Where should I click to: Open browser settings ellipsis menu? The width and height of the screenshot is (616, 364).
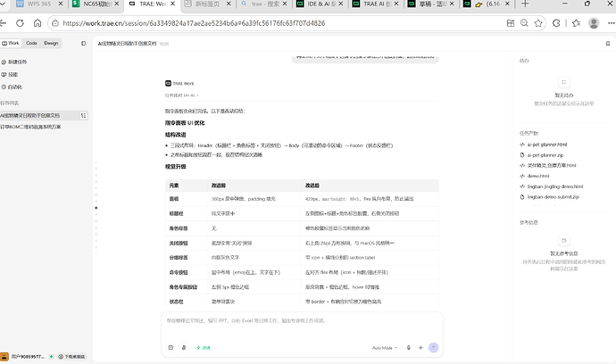tap(611, 23)
